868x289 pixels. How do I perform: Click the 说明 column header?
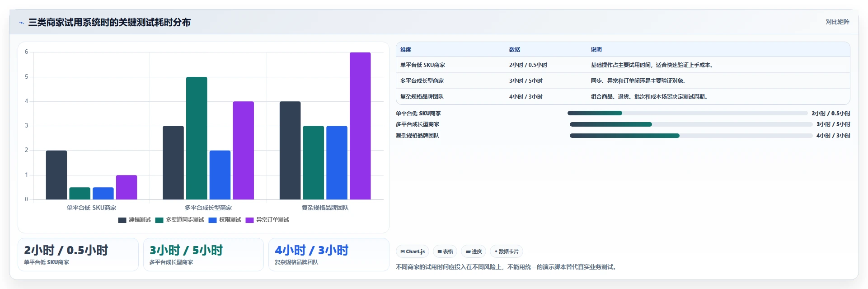pos(596,50)
